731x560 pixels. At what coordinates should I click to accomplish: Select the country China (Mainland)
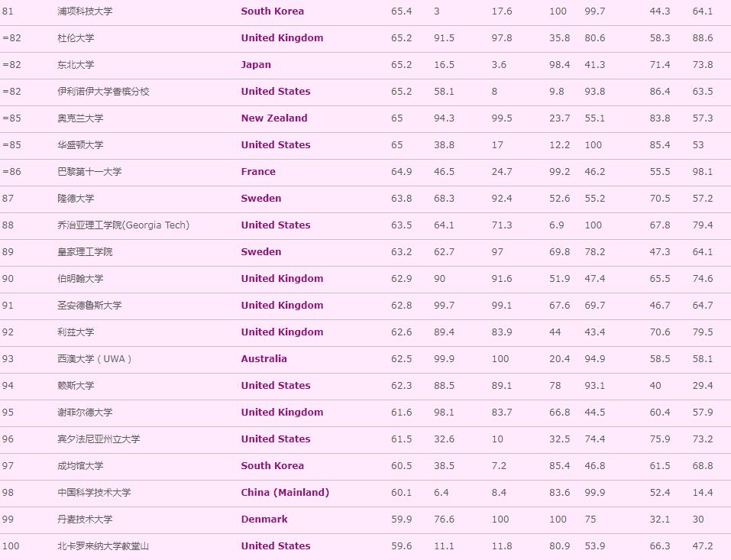285,493
